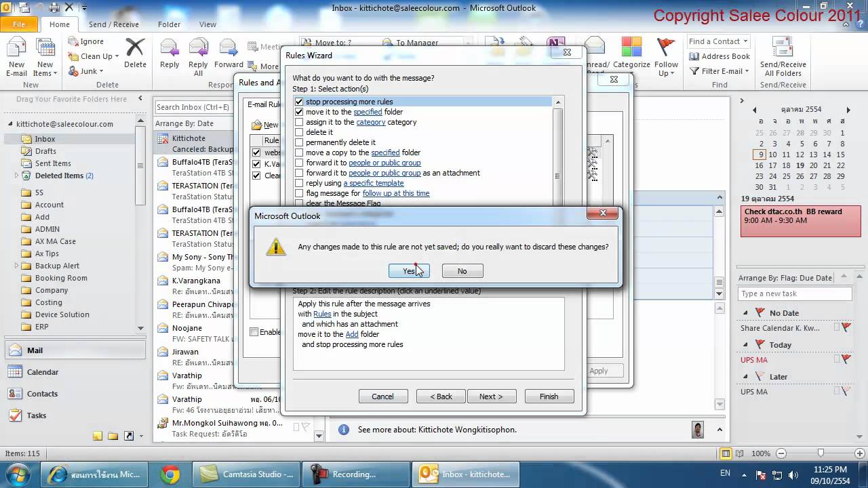Collapse the No Date task group

[746, 313]
